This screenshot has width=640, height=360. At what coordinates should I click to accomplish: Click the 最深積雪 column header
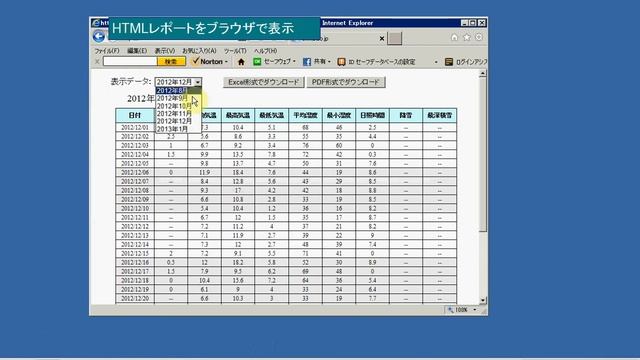tap(440, 116)
